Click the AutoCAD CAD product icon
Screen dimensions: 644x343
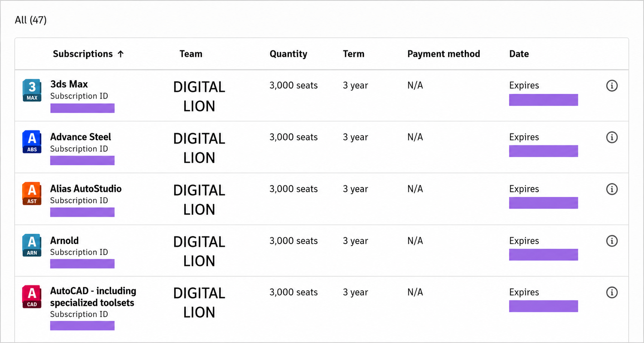pos(32,297)
